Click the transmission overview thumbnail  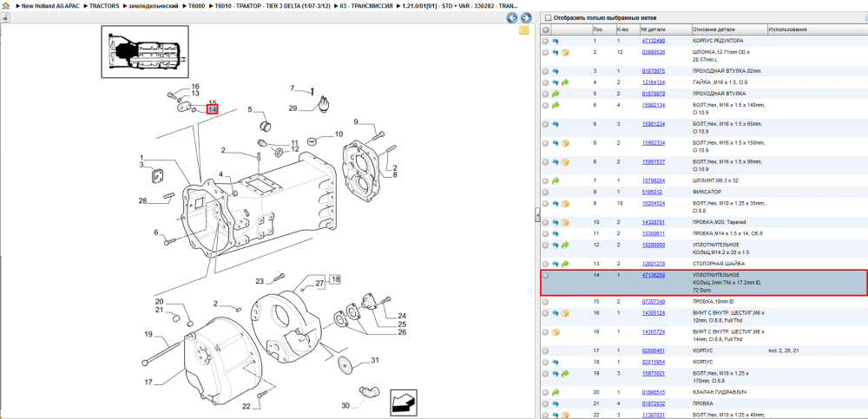[x=144, y=51]
